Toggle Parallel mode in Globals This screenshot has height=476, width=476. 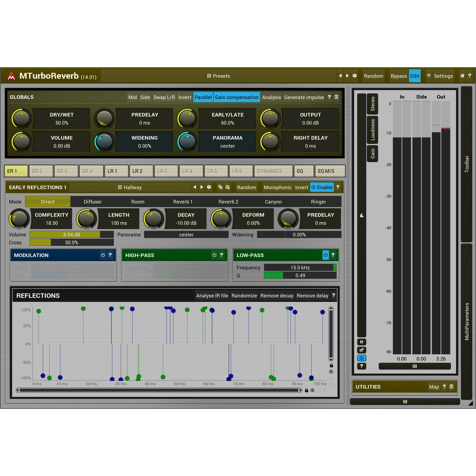tap(203, 97)
